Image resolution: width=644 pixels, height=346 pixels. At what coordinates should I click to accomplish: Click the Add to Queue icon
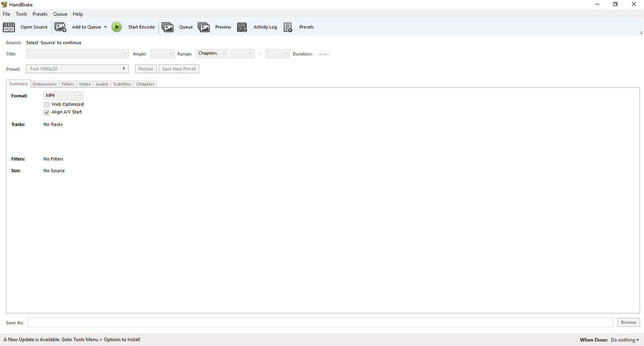click(60, 27)
